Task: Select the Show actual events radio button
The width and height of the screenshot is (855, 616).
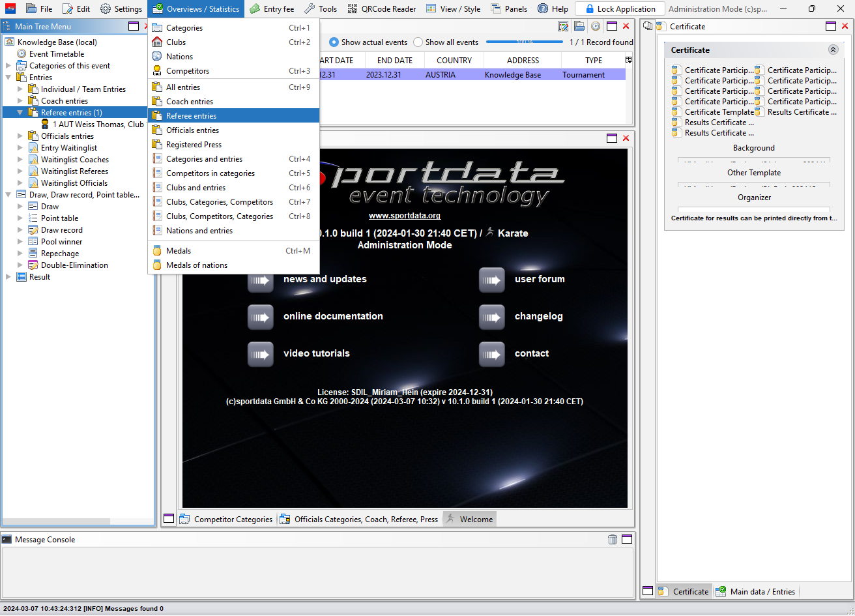Action: click(x=334, y=42)
